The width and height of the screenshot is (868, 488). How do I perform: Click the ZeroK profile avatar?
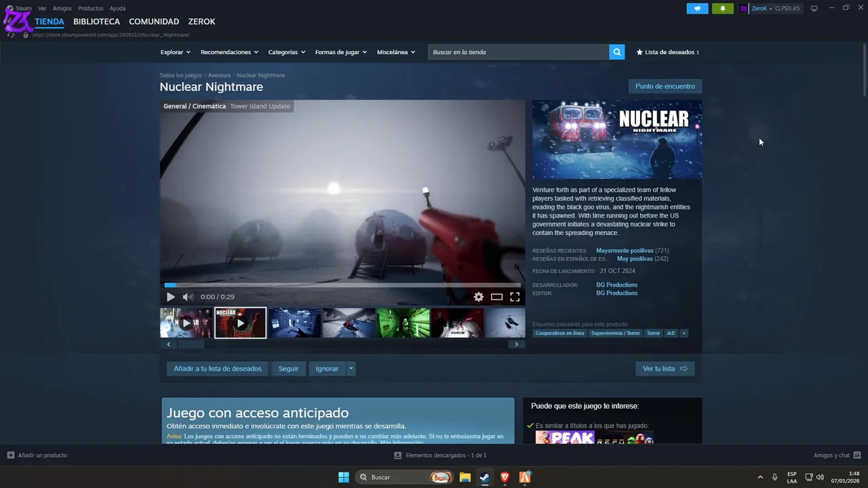(x=743, y=8)
